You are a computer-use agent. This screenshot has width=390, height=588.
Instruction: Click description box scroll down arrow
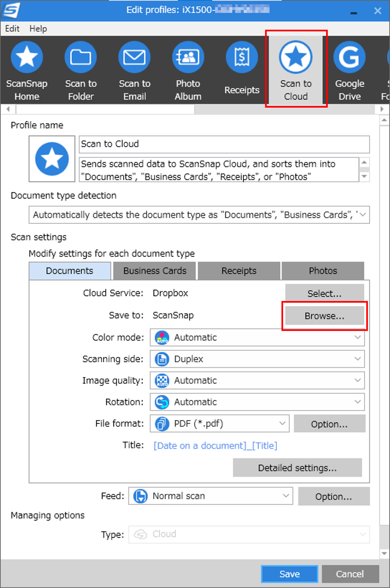point(364,177)
